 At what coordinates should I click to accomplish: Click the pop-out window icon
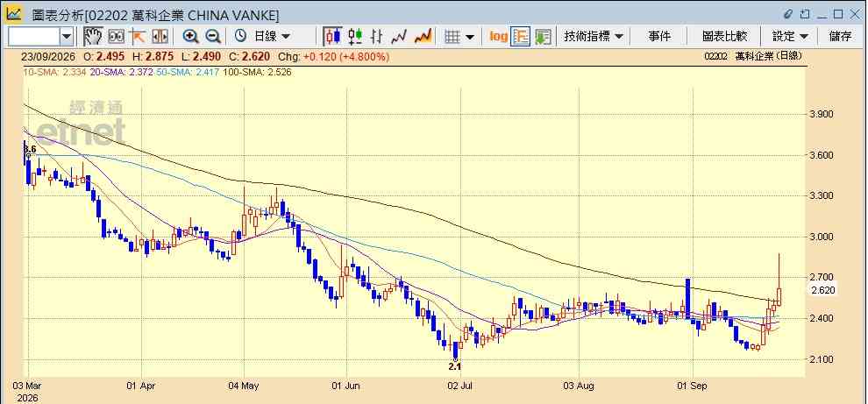click(805, 14)
